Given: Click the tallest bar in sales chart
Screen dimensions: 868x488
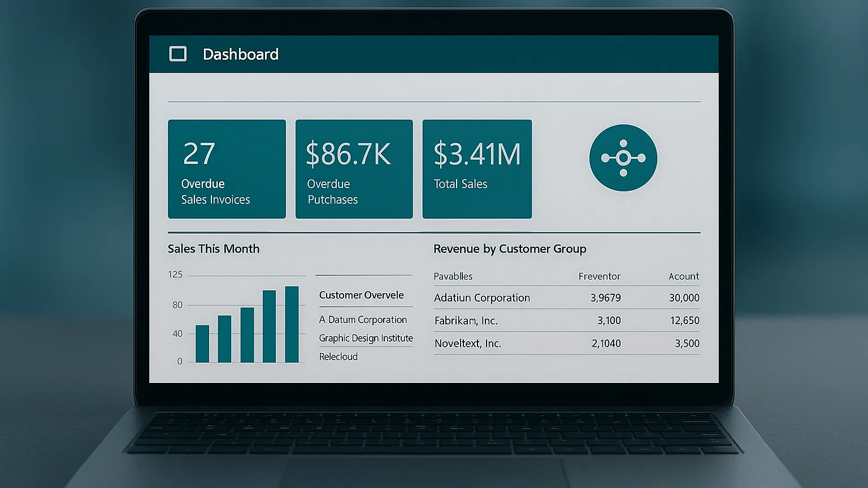Looking at the screenshot, I should click(x=292, y=325).
